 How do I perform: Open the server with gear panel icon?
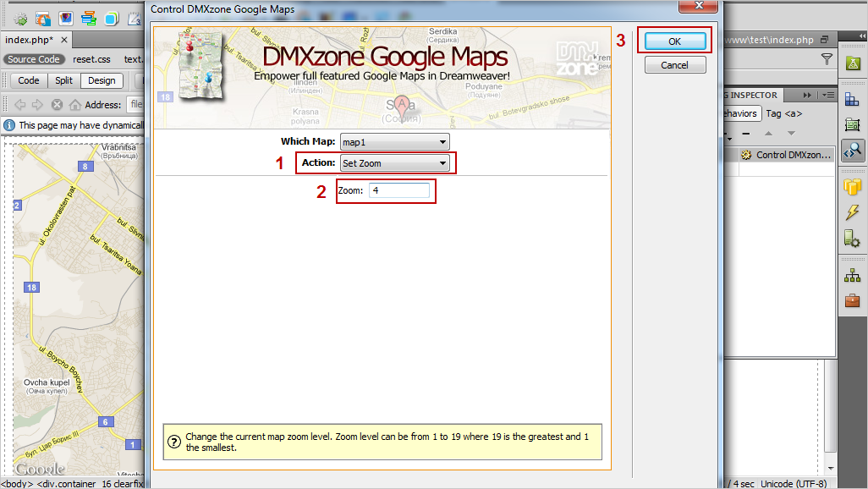(x=853, y=238)
